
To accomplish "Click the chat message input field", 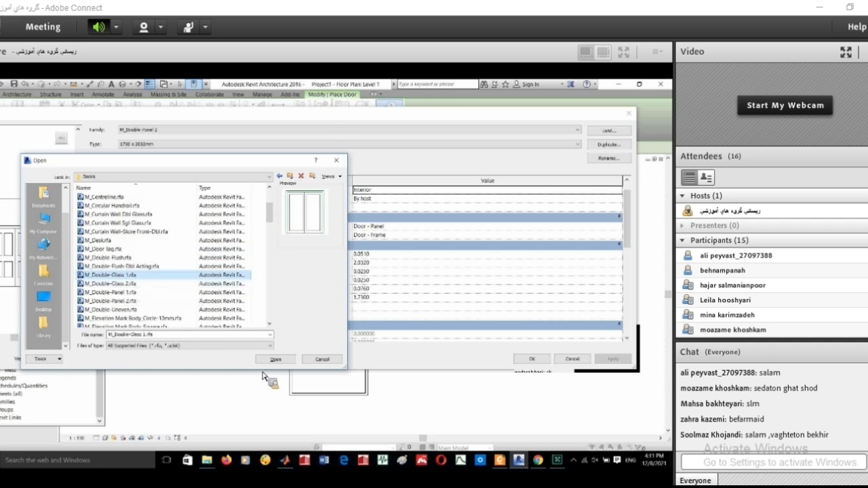I will [772, 462].
